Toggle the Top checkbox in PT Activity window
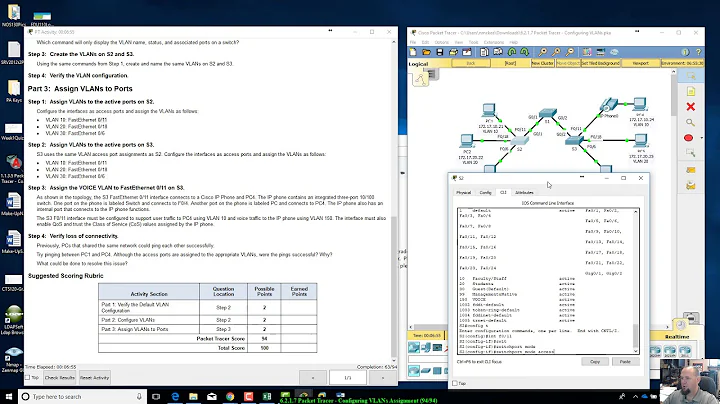This screenshot has height=404, width=720. [x=28, y=377]
